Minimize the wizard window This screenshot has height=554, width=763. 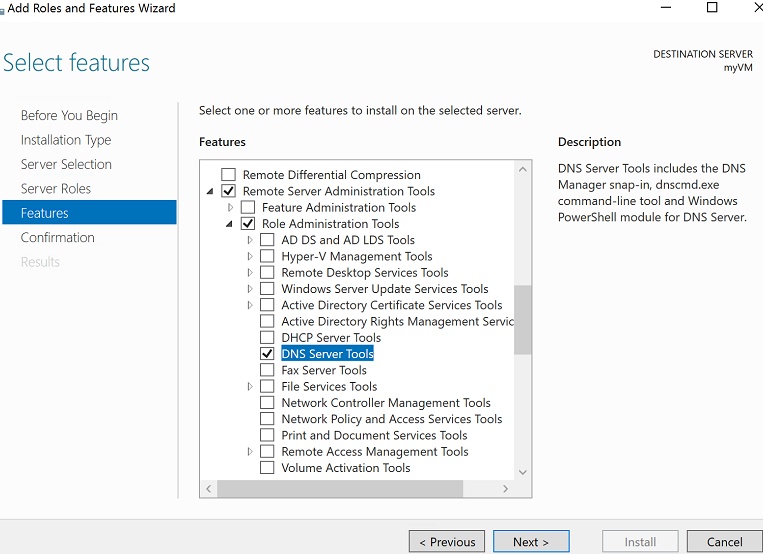click(x=666, y=7)
